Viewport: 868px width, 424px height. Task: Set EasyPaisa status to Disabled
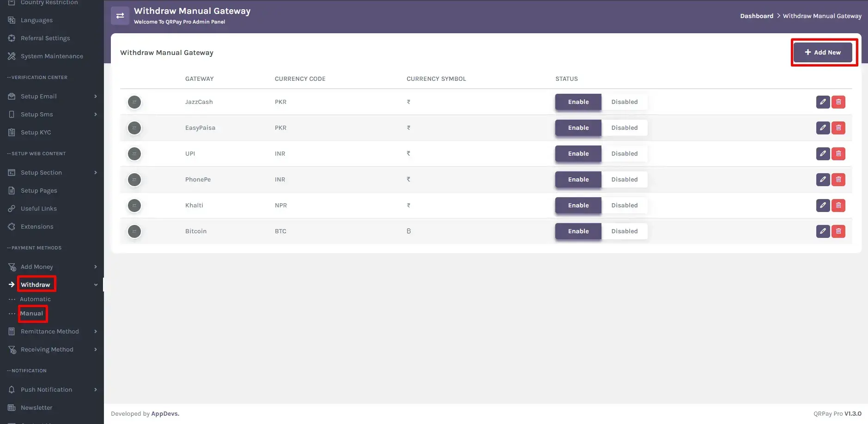625,128
